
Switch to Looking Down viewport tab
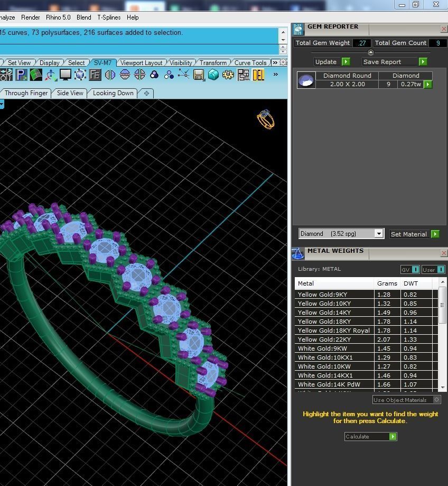(113, 93)
